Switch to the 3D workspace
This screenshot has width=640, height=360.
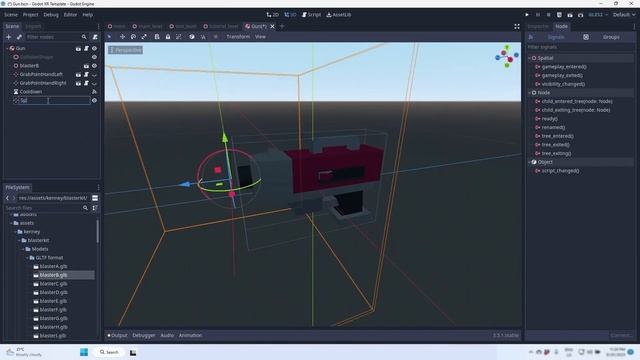[x=290, y=15]
